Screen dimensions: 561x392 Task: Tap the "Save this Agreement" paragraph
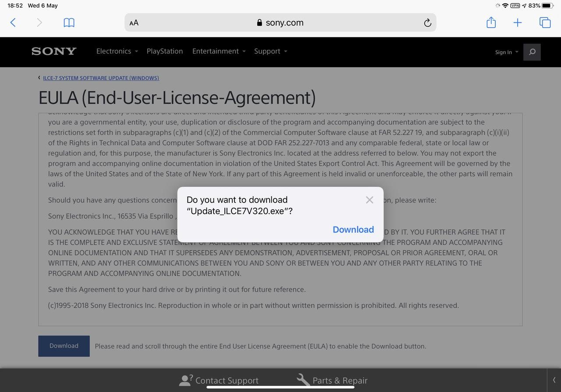click(x=177, y=289)
